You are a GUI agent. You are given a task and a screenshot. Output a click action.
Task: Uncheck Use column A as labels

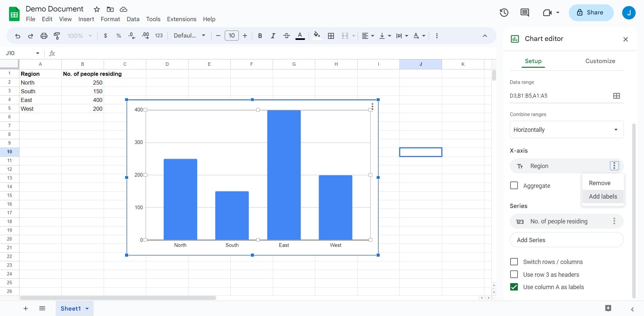[x=514, y=287]
